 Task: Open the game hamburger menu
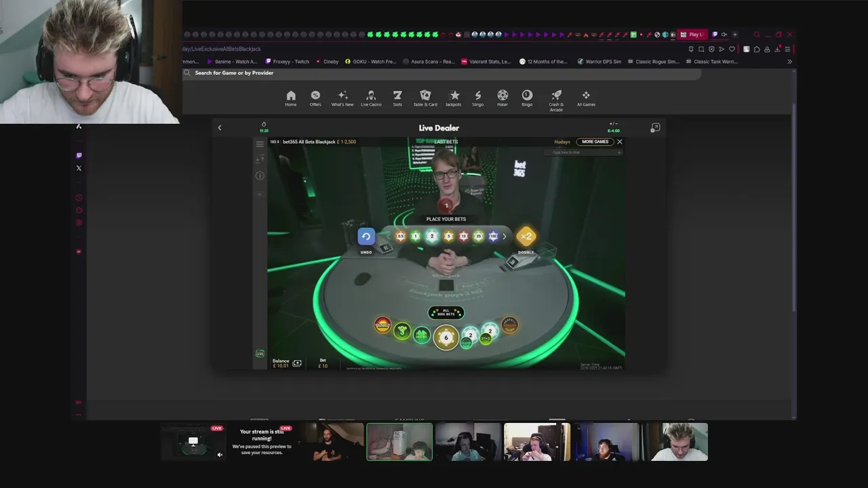click(260, 144)
